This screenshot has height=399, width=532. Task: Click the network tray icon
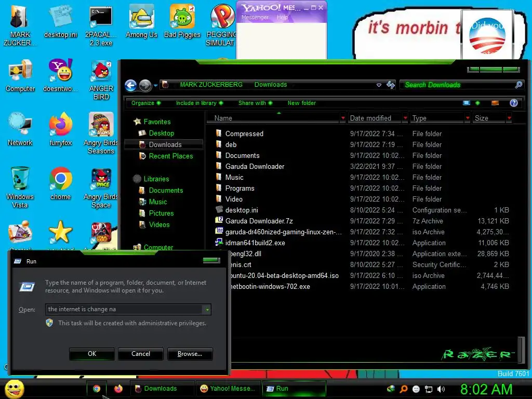tap(429, 389)
